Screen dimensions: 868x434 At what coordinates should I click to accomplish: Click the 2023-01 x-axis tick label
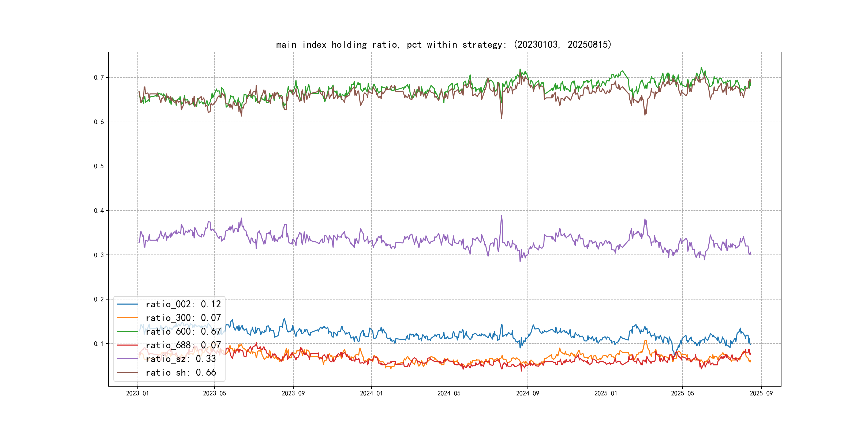coord(137,393)
